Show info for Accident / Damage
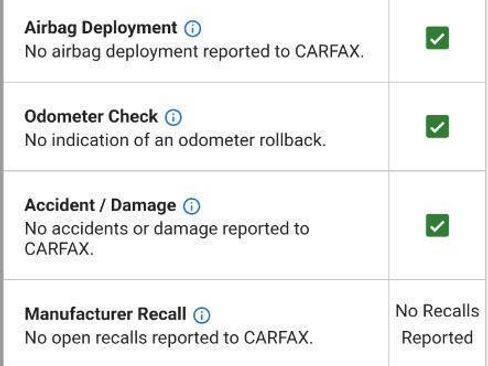The width and height of the screenshot is (488, 366). coord(192,206)
